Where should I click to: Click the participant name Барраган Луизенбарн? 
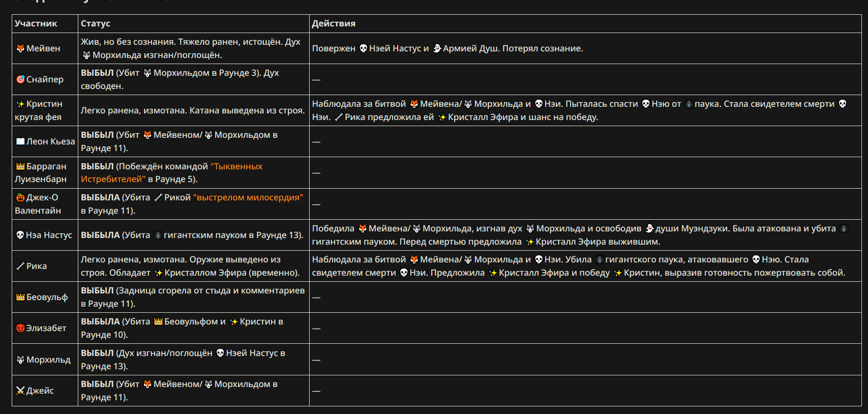pos(41,172)
